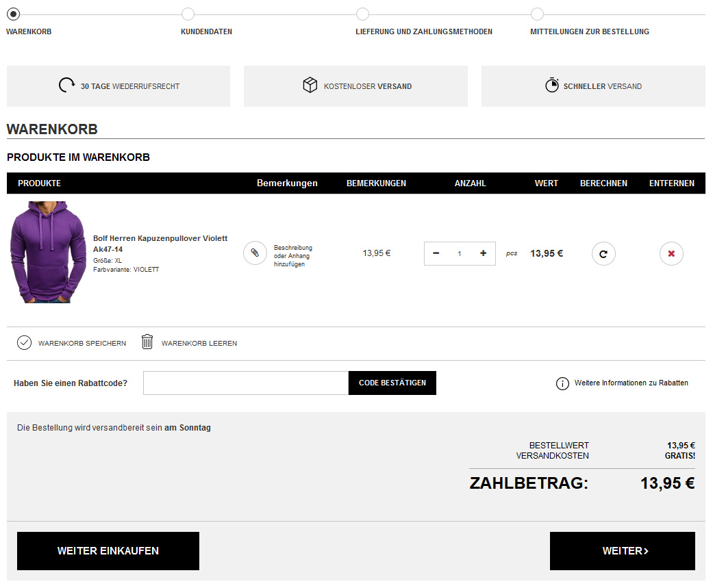Click the info icon for discount details
713x588 pixels.
pyautogui.click(x=562, y=383)
